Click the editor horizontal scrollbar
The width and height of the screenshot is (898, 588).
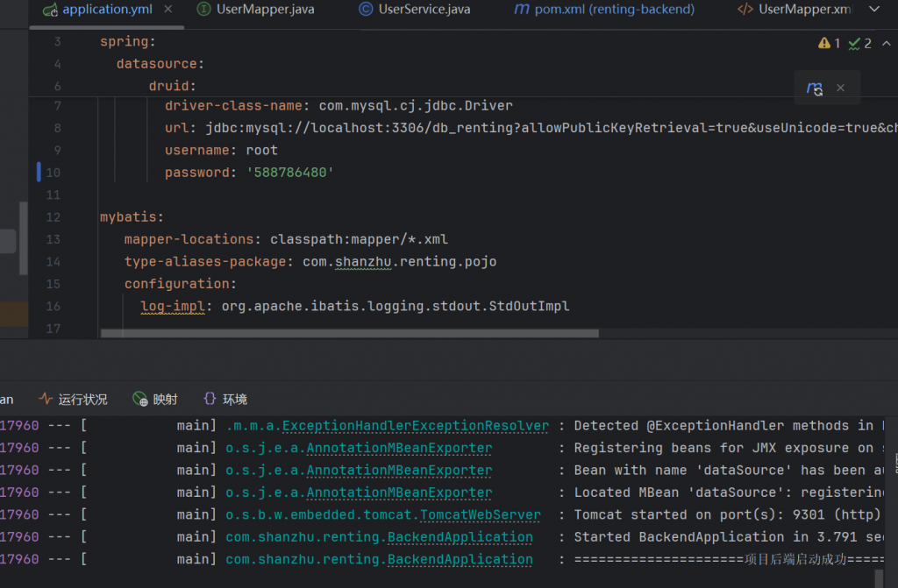pos(349,333)
